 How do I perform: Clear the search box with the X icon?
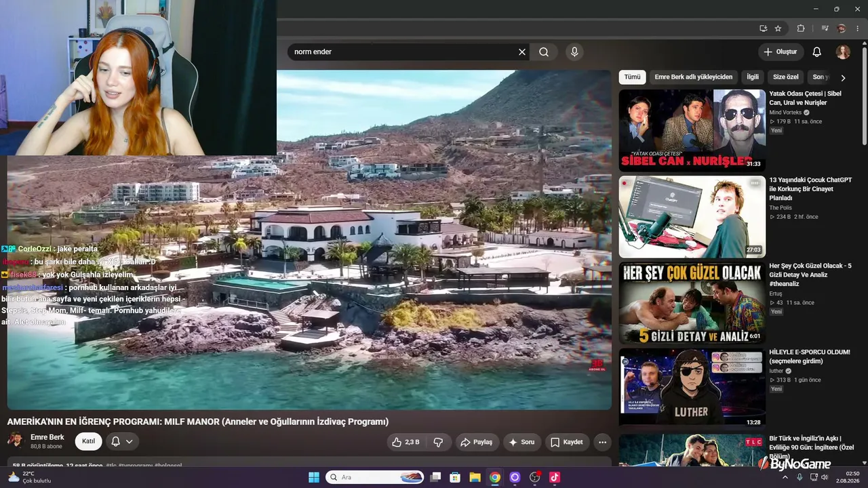pos(522,52)
